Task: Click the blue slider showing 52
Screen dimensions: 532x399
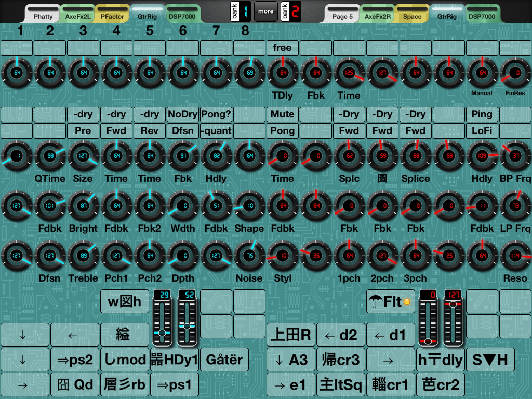Action: [x=187, y=318]
